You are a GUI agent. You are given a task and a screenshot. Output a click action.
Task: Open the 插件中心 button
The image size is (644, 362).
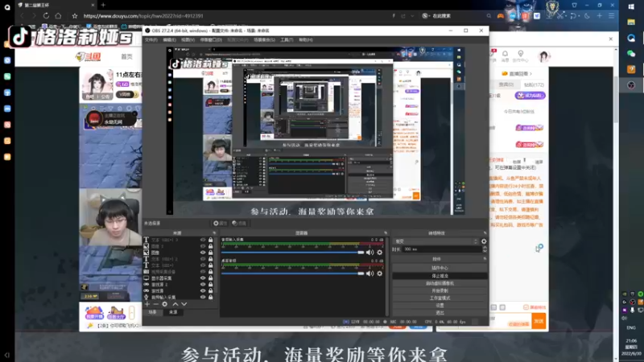[x=440, y=268]
